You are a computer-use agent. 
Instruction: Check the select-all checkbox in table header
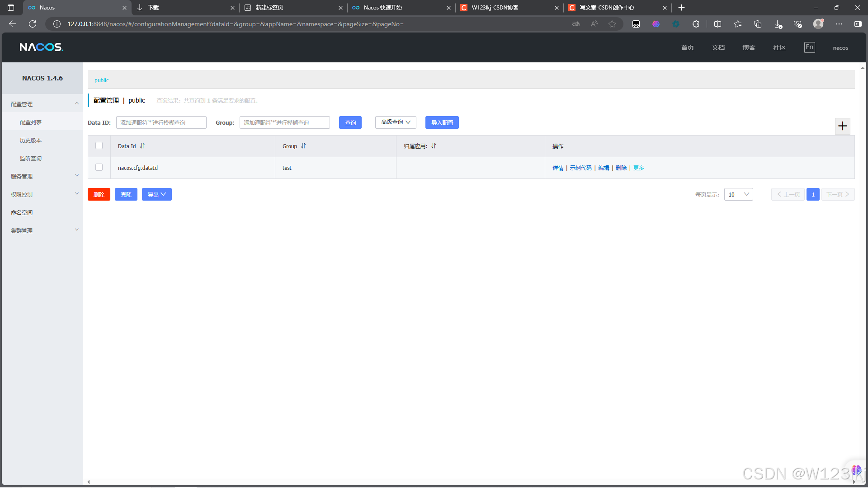pos(99,145)
